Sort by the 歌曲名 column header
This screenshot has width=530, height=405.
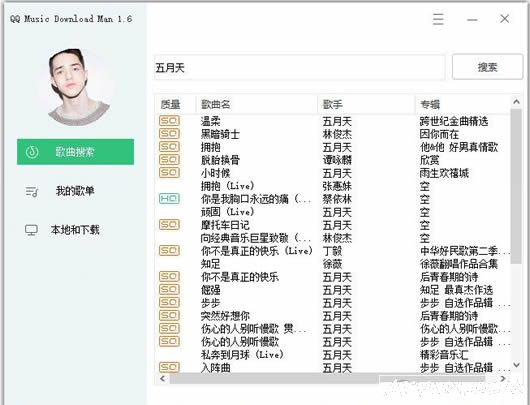tap(257, 104)
